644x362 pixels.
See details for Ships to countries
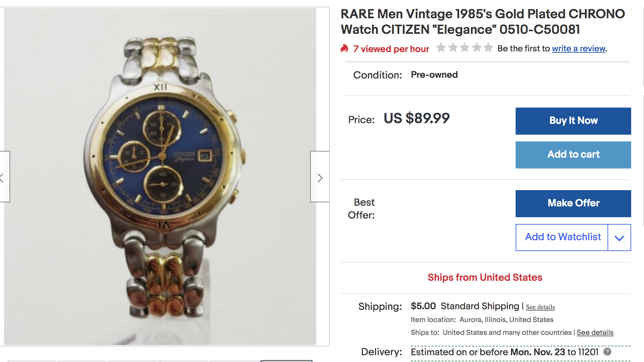tap(595, 333)
